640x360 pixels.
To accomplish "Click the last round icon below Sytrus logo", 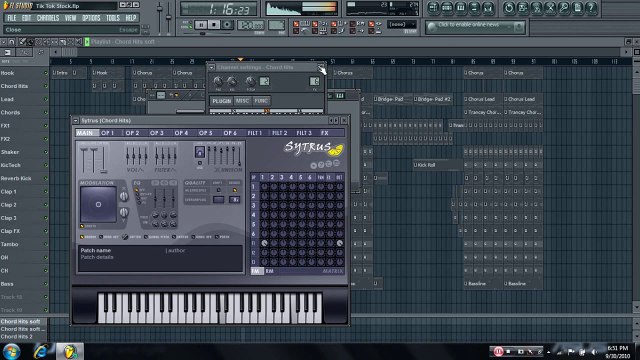I will 336,163.
